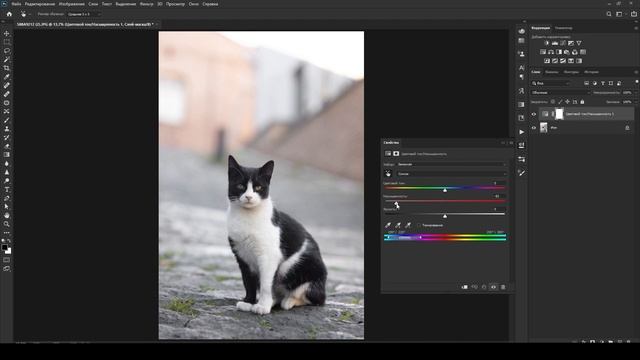This screenshot has height=360, width=640.
Task: Click the Home icon in options bar
Action: (x=9, y=14)
